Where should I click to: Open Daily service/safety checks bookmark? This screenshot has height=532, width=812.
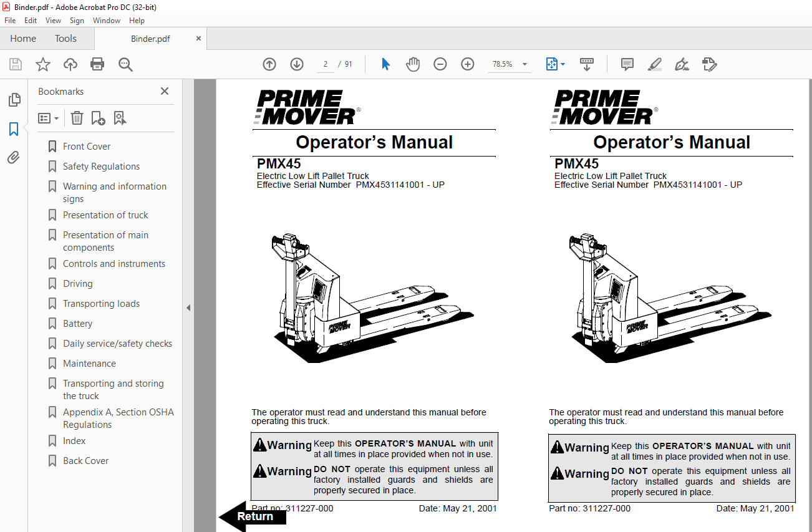click(x=117, y=344)
